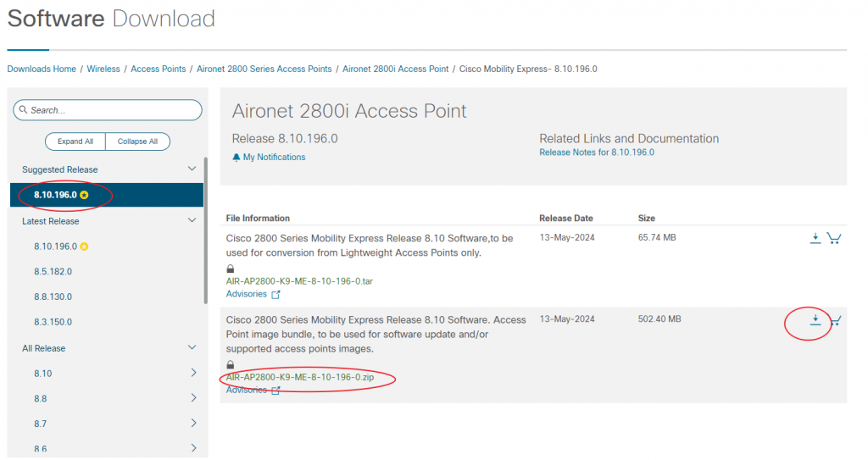Select release 8.8.130.0 from the list
868x460 pixels.
[x=53, y=297]
